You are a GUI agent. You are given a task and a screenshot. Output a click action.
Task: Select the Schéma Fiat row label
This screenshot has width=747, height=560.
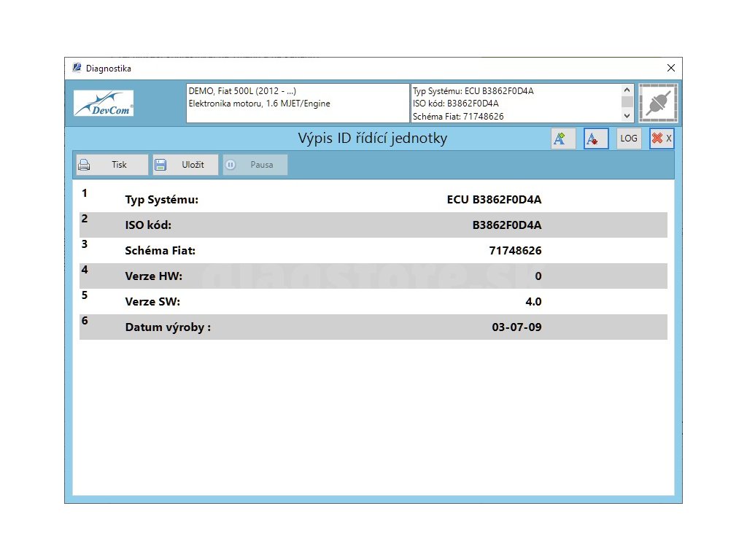click(x=160, y=251)
